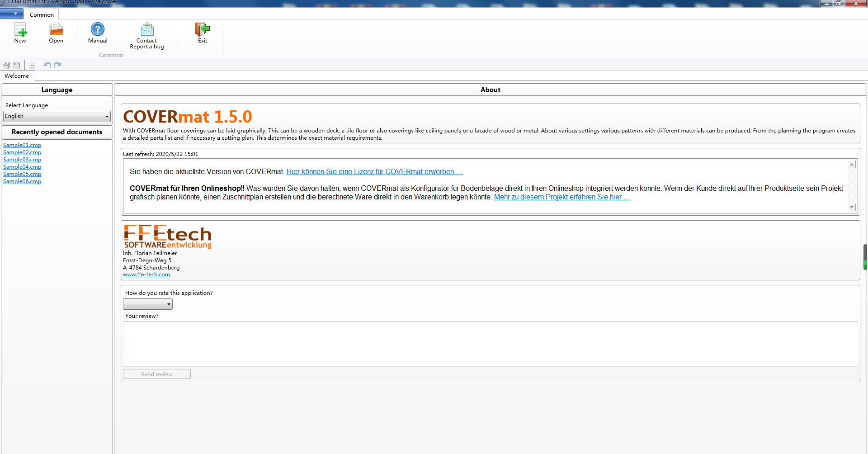Exit the application via Exit icon
The height and width of the screenshot is (454, 868).
pos(203,33)
